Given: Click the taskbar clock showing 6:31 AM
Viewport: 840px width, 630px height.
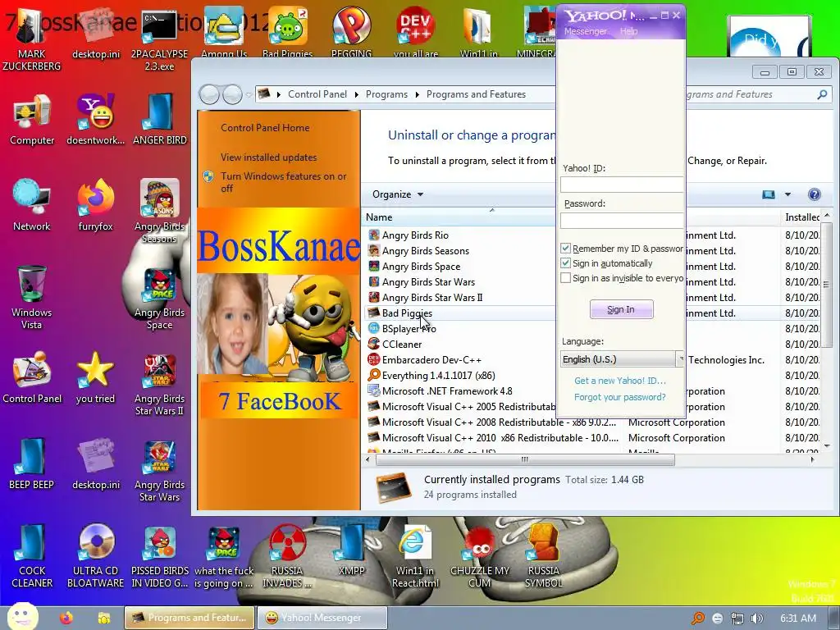Looking at the screenshot, I should tap(797, 619).
